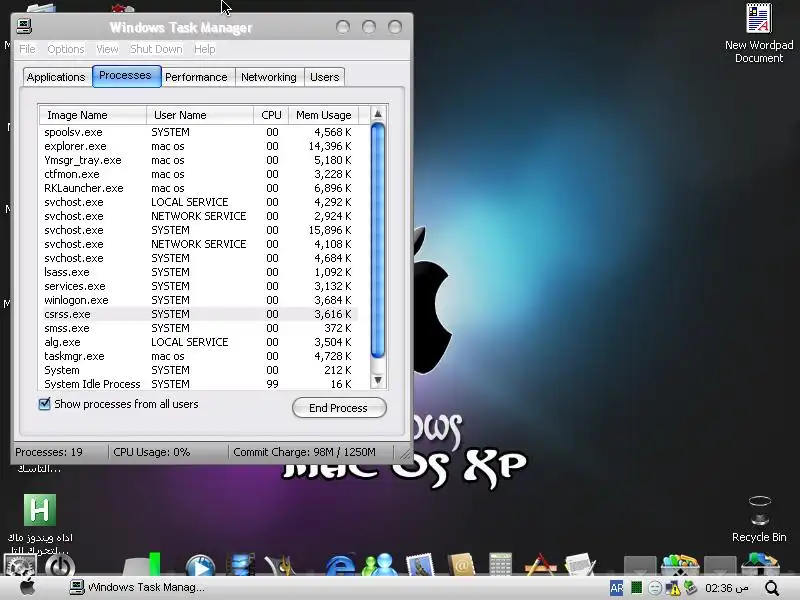Open the Users tab
800x600 pixels.
click(x=324, y=77)
